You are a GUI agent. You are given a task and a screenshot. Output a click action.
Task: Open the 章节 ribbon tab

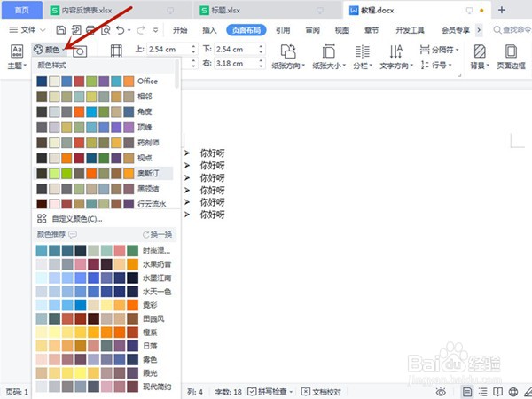pyautogui.click(x=372, y=30)
